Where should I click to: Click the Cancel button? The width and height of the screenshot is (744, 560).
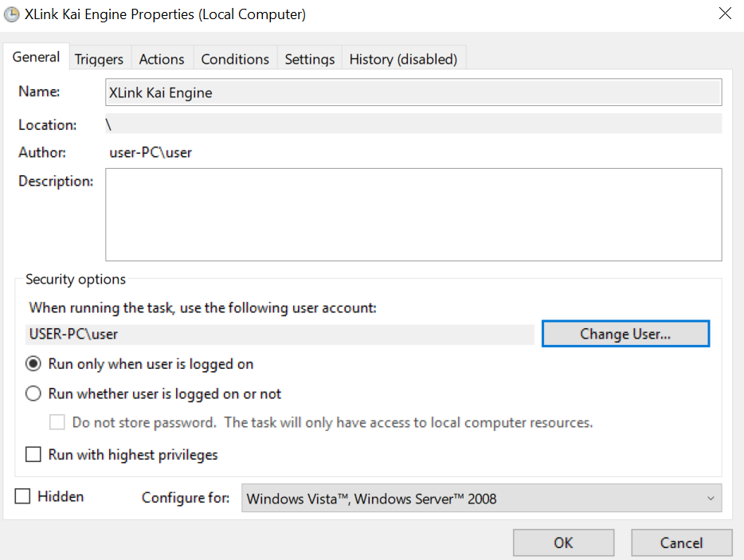point(681,542)
